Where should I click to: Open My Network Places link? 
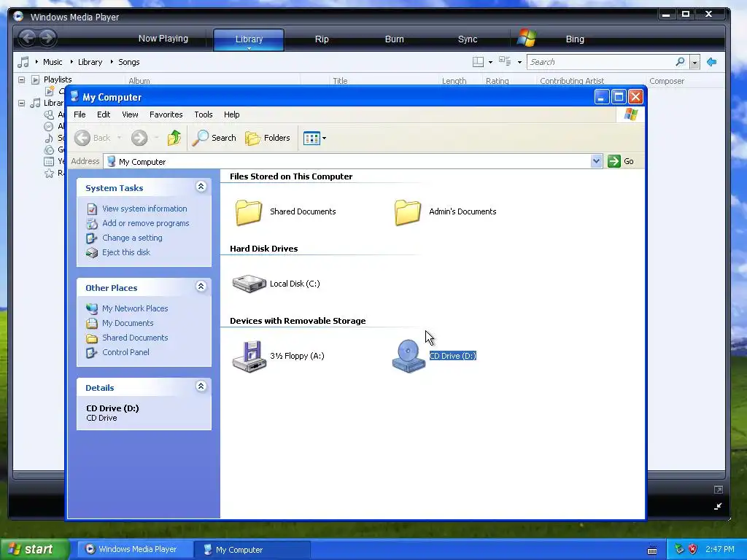pyautogui.click(x=135, y=308)
